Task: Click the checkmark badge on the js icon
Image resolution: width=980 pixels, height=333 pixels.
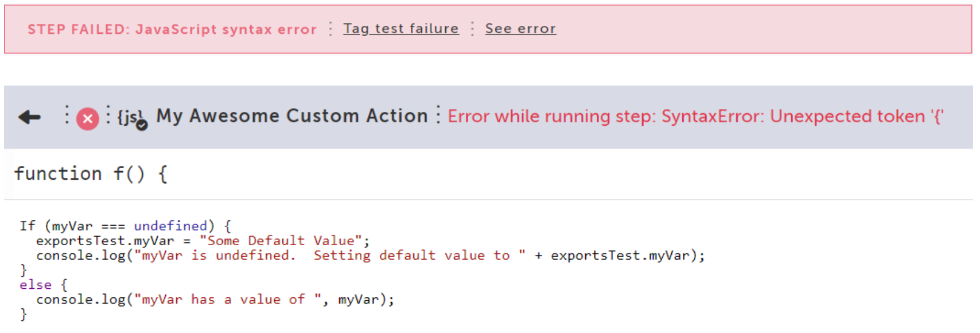Action: coord(142,125)
